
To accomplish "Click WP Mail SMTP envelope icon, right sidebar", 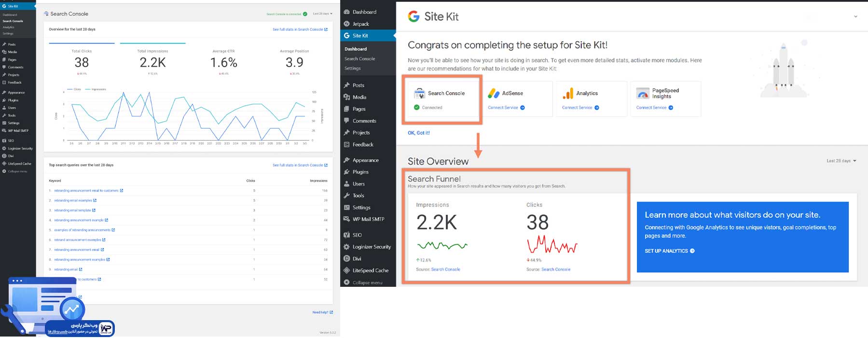I will (346, 219).
